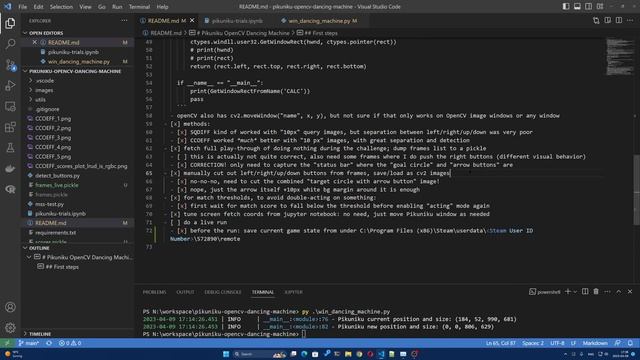The height and width of the screenshot is (360, 640).
Task: Open the Explorer view in activity bar
Action: click(10, 23)
